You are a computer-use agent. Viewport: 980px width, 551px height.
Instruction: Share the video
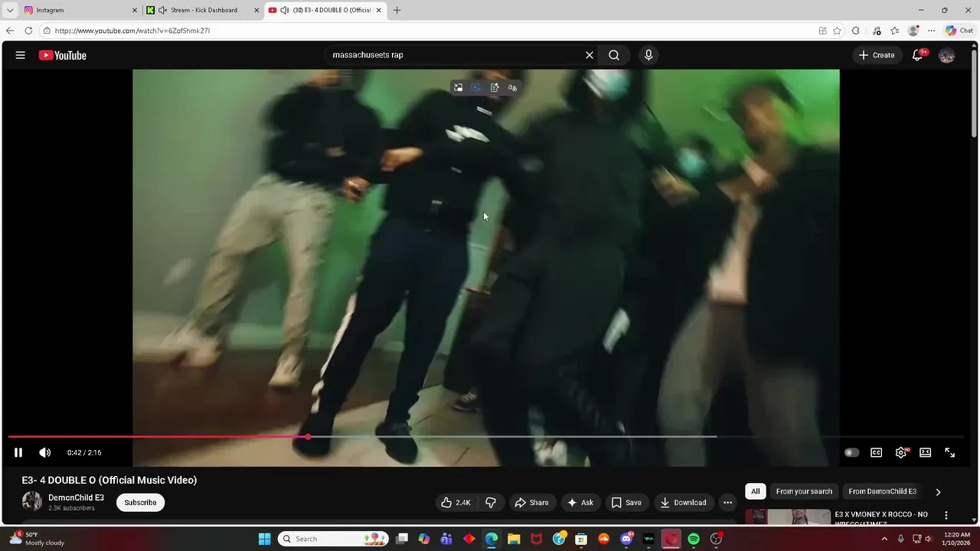(531, 503)
